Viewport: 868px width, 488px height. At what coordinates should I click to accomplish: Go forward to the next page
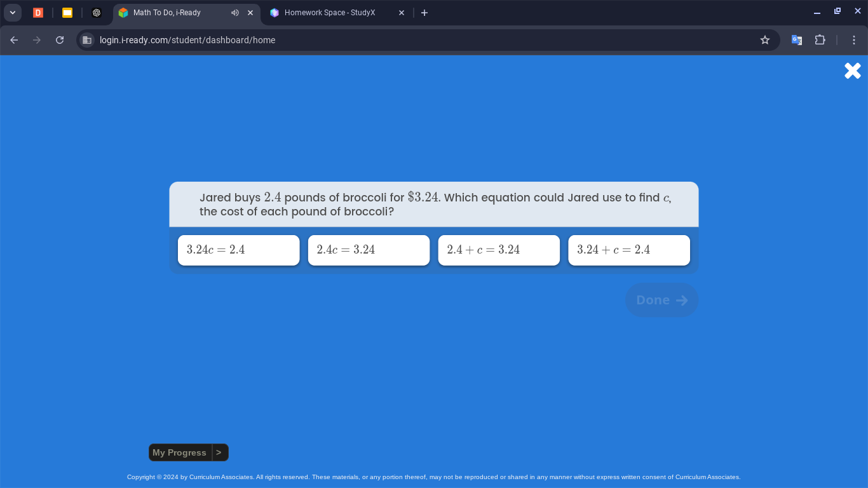pos(37,40)
